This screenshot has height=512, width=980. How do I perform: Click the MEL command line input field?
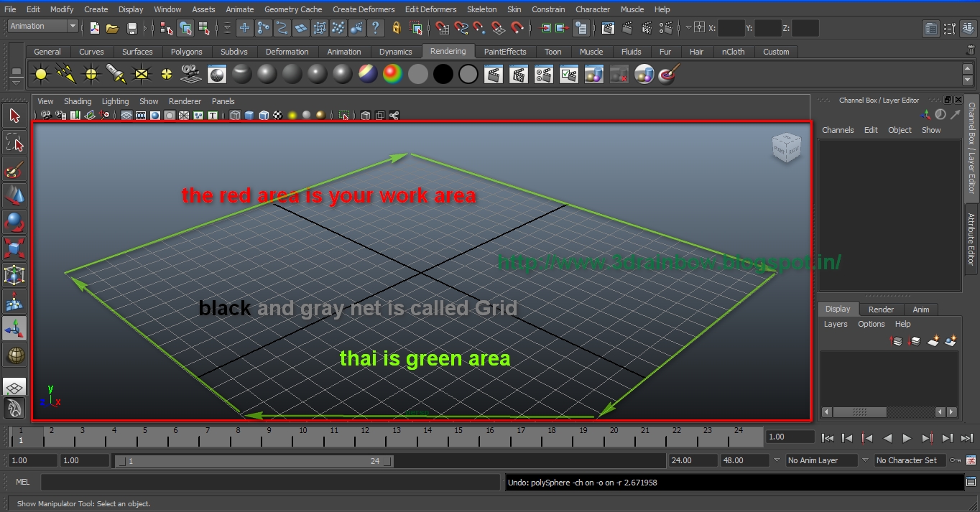tap(270, 483)
